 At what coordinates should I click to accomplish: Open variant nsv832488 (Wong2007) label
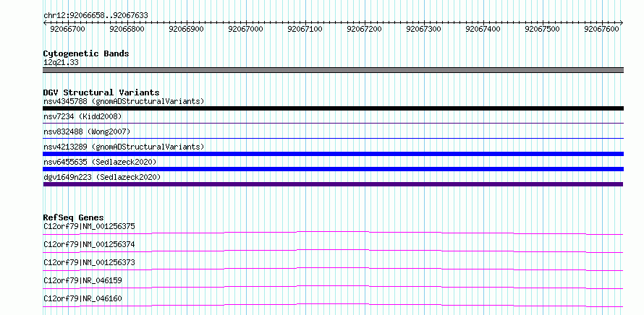point(87,131)
